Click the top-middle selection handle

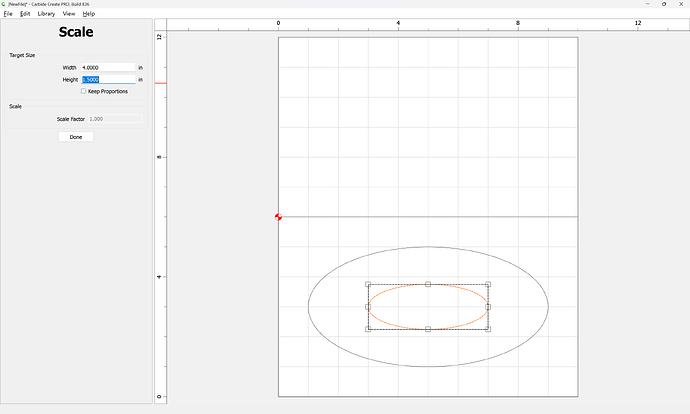428,284
